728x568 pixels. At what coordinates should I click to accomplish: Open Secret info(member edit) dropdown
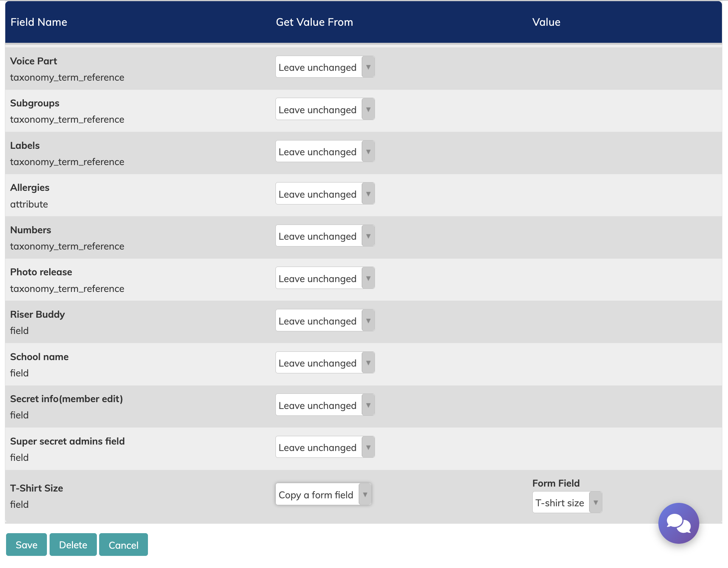coord(325,405)
